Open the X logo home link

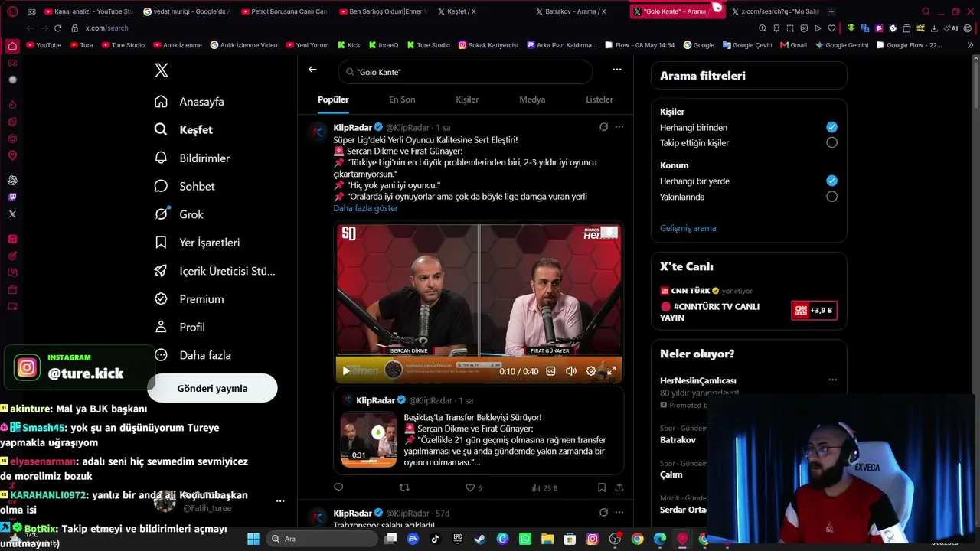tap(161, 70)
